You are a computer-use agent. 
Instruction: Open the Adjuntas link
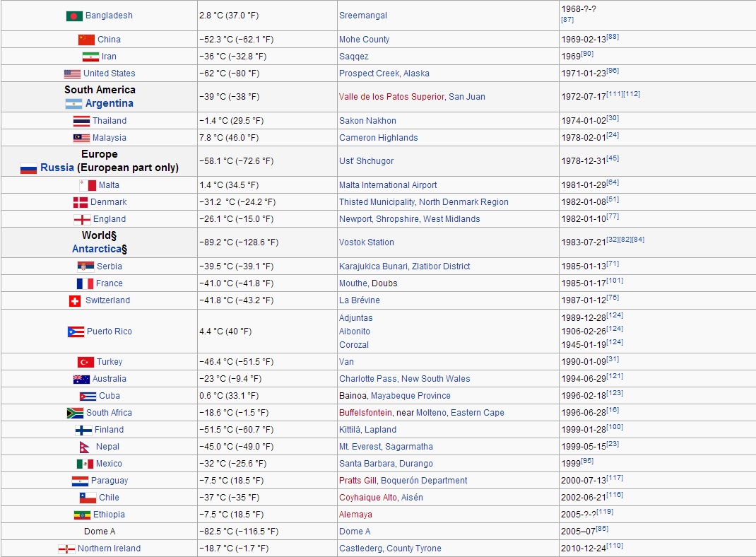pyautogui.click(x=356, y=318)
